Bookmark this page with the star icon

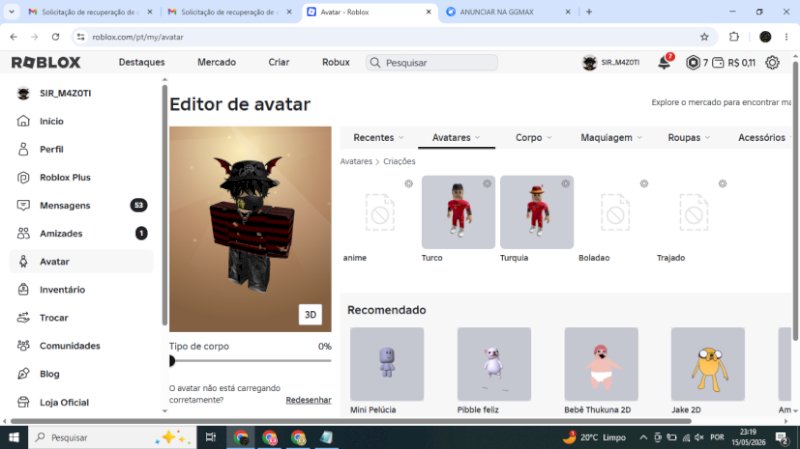click(705, 37)
